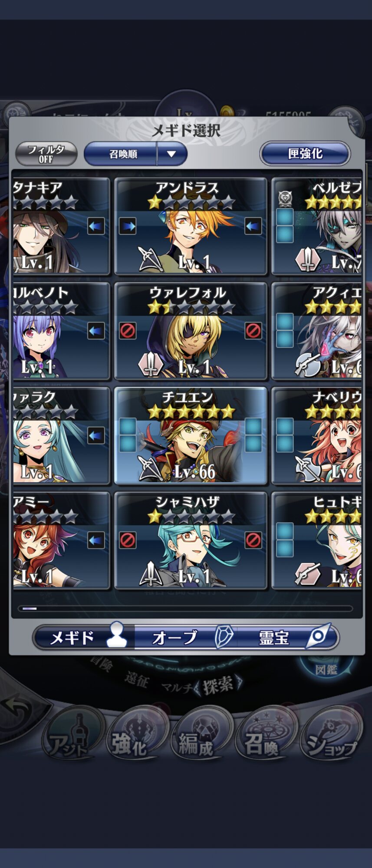This screenshot has height=868, width=372.
Task: Select 召喚順 sort label
Action: 123,154
